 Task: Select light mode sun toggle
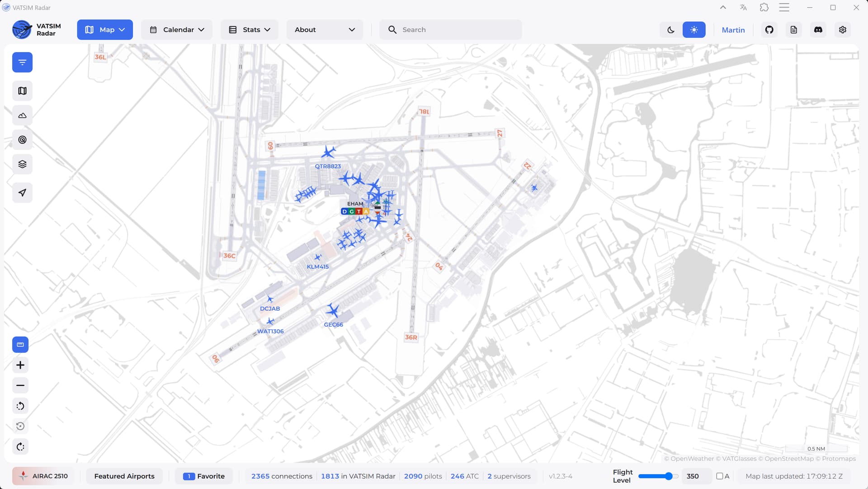(x=694, y=30)
